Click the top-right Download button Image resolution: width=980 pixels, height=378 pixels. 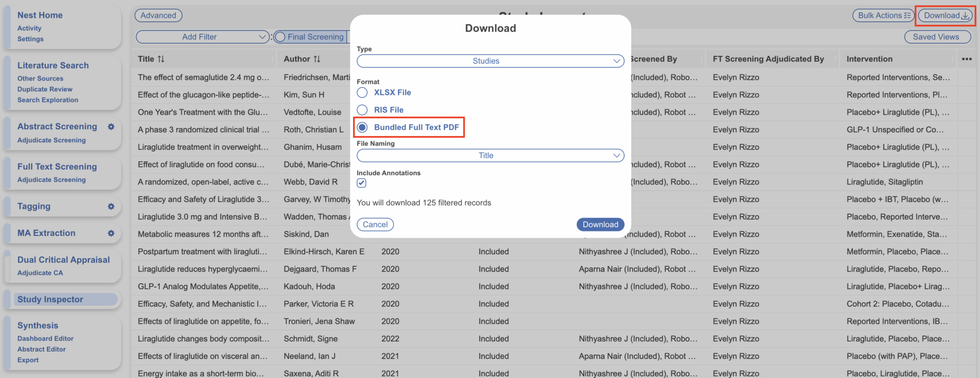click(946, 15)
